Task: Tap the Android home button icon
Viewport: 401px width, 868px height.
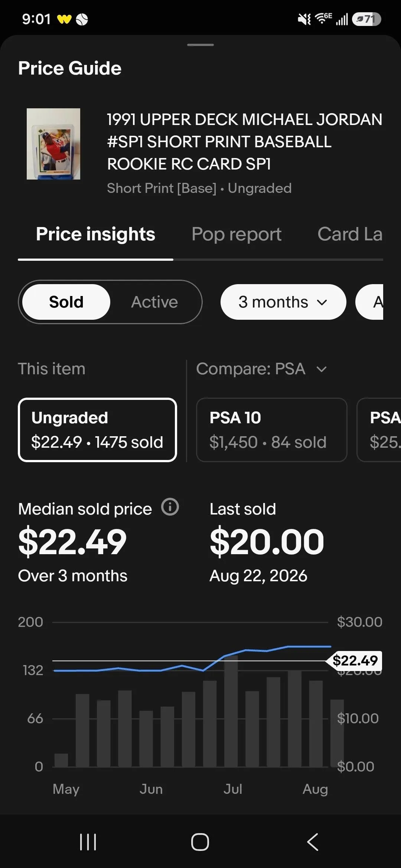Action: (x=200, y=842)
